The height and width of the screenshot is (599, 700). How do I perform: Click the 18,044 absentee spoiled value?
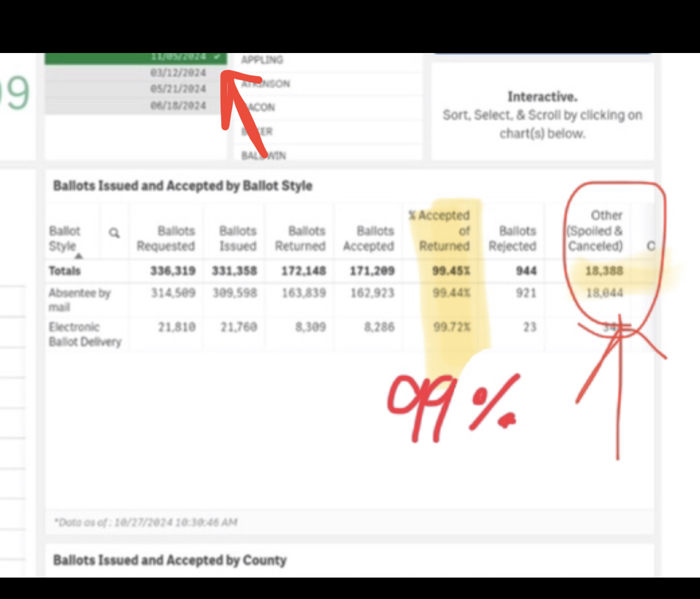[604, 293]
